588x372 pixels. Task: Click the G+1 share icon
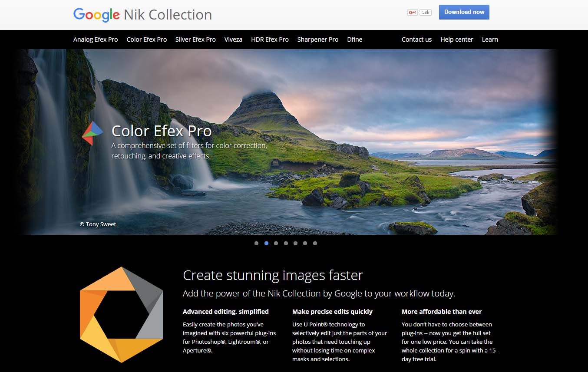coord(413,12)
